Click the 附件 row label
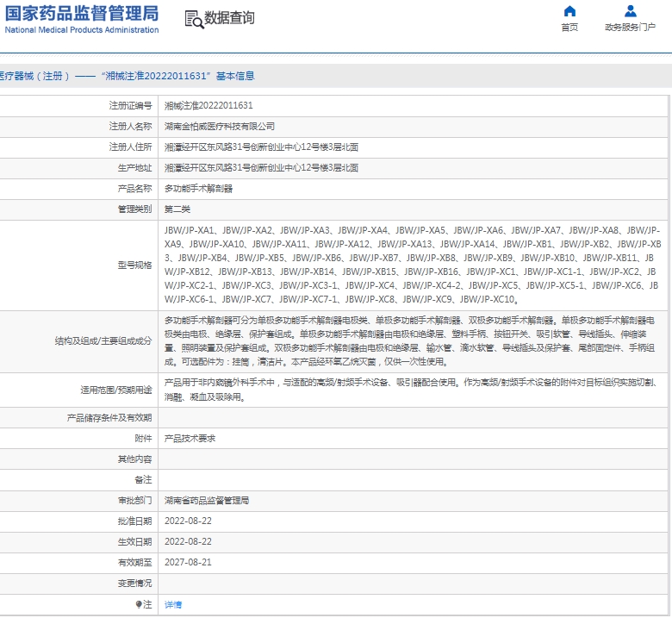 point(143,439)
